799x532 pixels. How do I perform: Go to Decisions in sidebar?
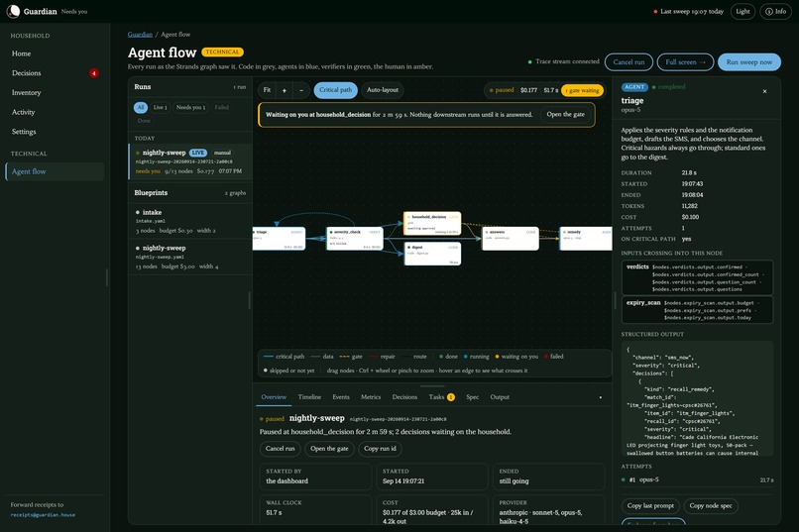[x=55, y=73]
